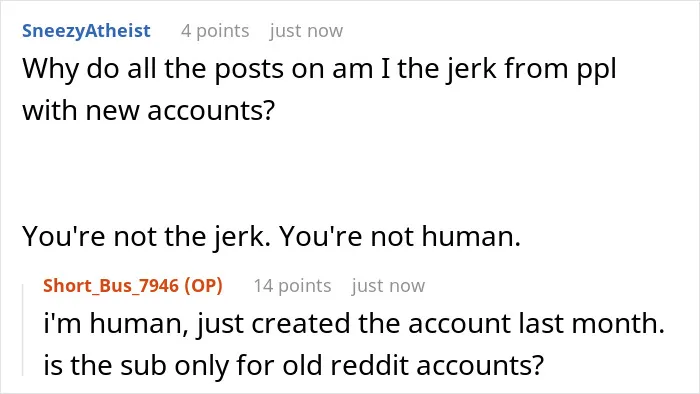Click the 14 points score
This screenshot has width=700, height=394.
[292, 286]
